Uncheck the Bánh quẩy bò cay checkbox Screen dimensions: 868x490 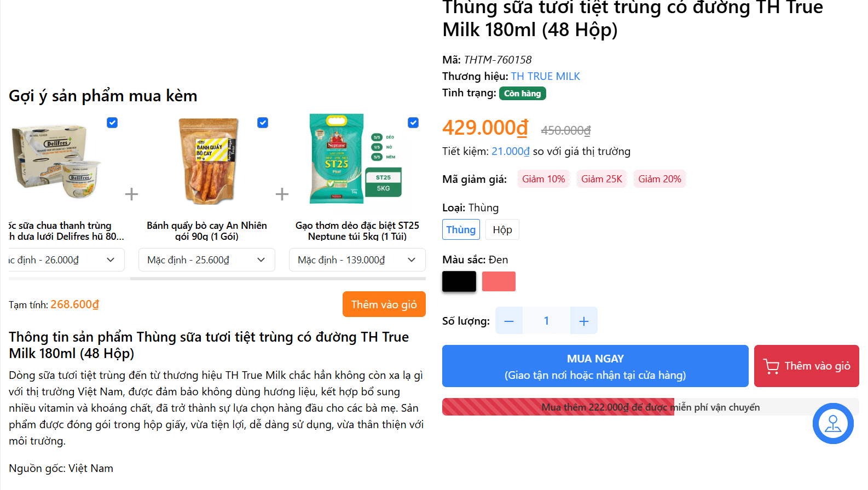263,123
